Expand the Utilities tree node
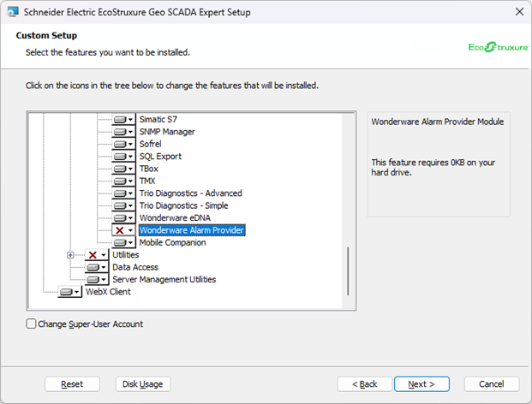 click(x=69, y=255)
